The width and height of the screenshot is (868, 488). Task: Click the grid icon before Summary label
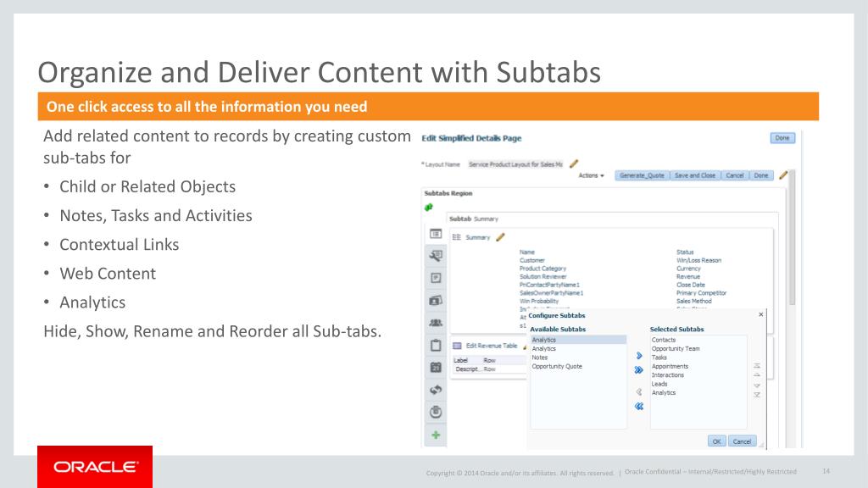[x=457, y=237]
